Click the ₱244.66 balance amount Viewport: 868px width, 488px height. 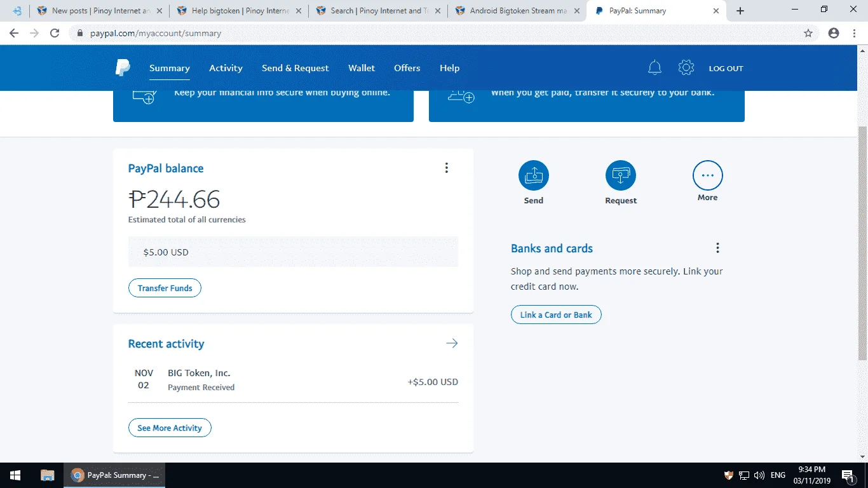(174, 200)
